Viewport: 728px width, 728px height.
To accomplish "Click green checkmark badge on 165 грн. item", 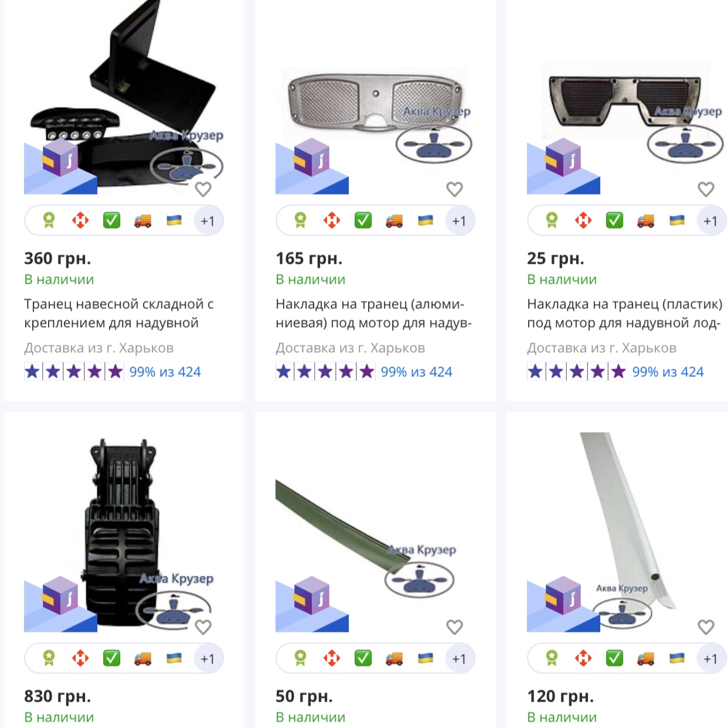I will pyautogui.click(x=363, y=220).
